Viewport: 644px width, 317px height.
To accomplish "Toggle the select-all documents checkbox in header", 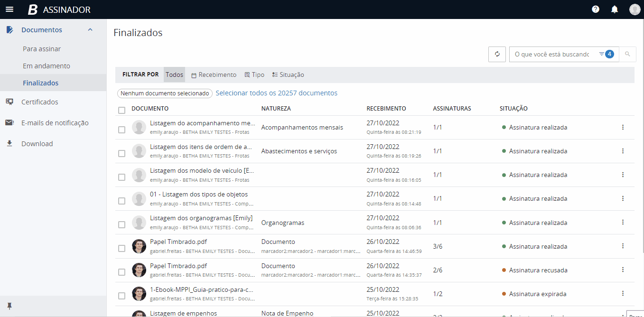I will coord(122,110).
